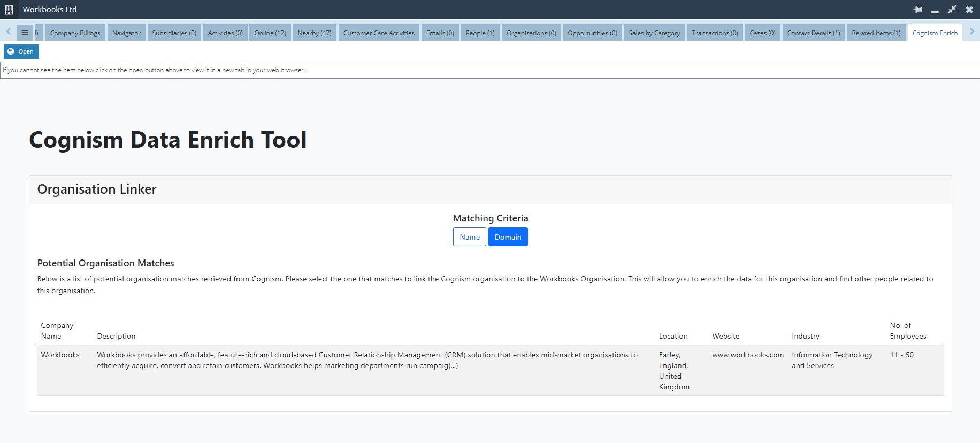Open Subsidiaries (0) tab
The height and width of the screenshot is (443, 980).
pyautogui.click(x=174, y=33)
